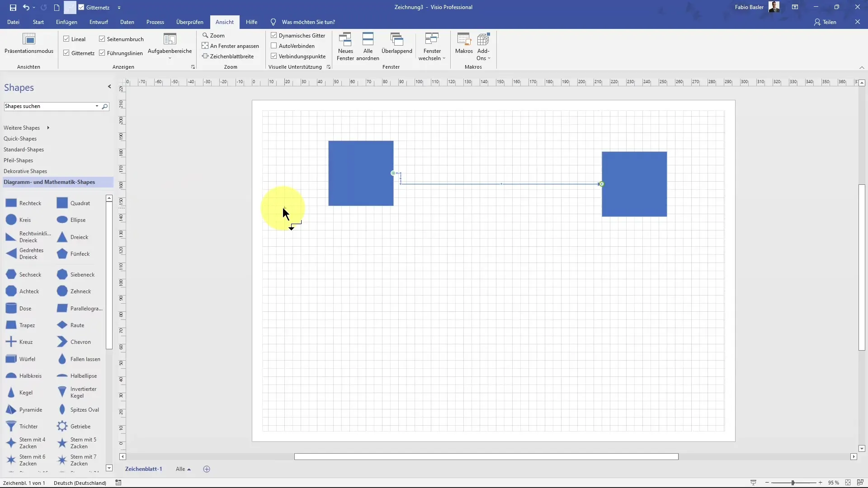Click the search magnifier in Shapes suchen
Viewport: 868px width, 488px height.
(105, 107)
